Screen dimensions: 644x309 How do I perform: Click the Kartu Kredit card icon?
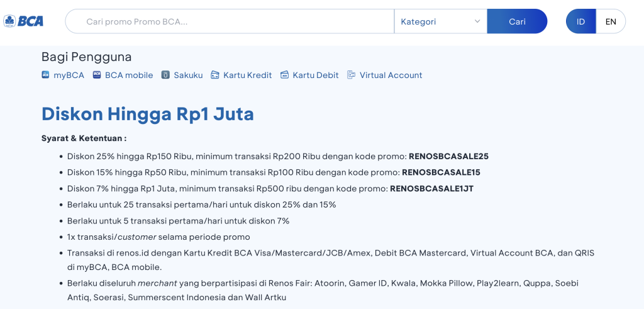(x=215, y=75)
